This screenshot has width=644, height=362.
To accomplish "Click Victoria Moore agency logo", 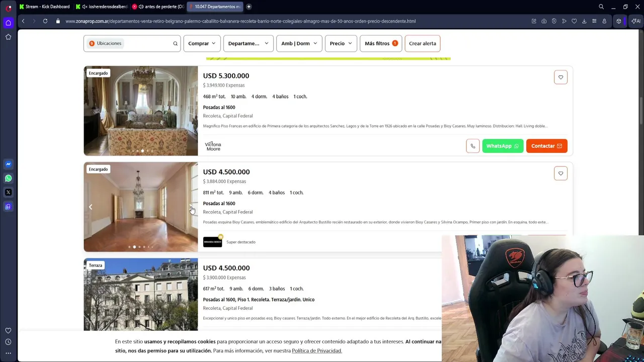I will [213, 146].
